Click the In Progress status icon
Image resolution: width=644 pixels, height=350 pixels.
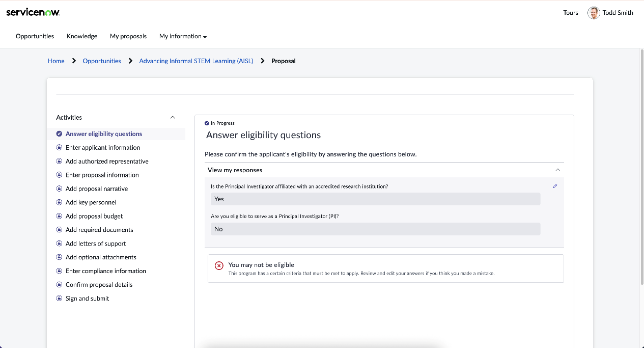click(x=207, y=123)
